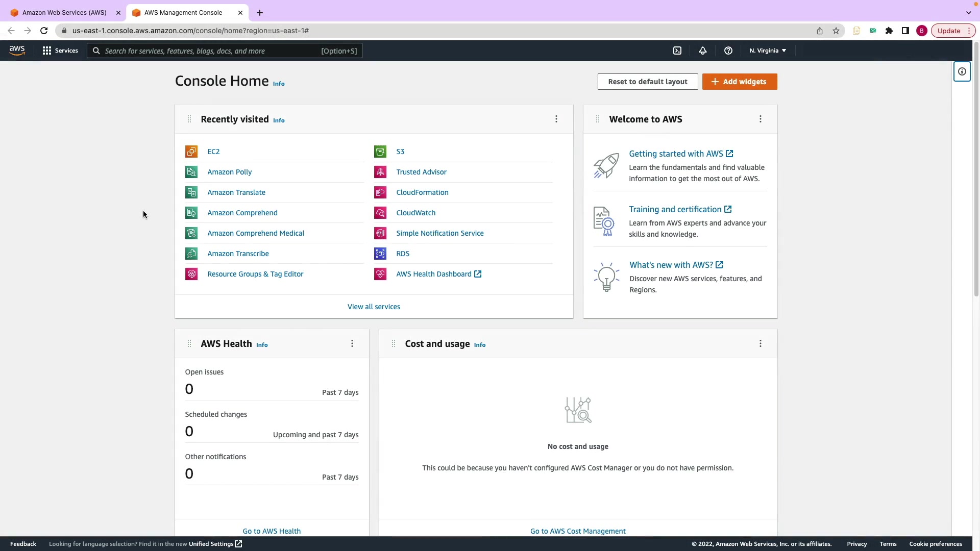Open a new browser tab
980x551 pixels.
pyautogui.click(x=260, y=12)
